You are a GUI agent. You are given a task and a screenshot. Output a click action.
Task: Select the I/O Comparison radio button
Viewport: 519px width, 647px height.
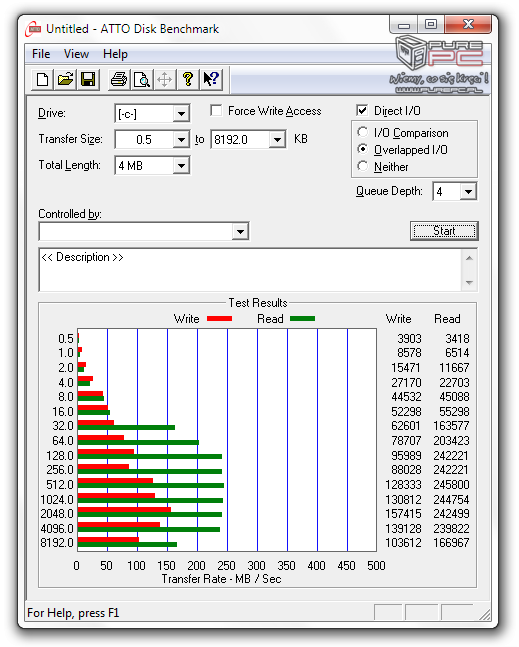point(362,132)
